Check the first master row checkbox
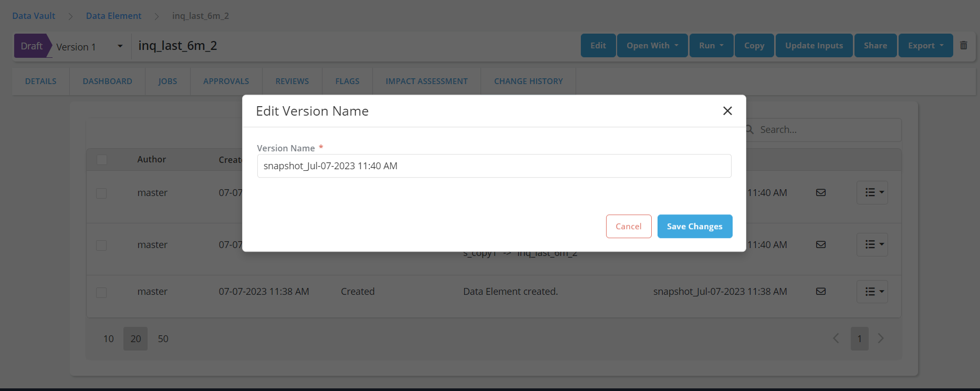Screen dimensions: 980x391 102,193
